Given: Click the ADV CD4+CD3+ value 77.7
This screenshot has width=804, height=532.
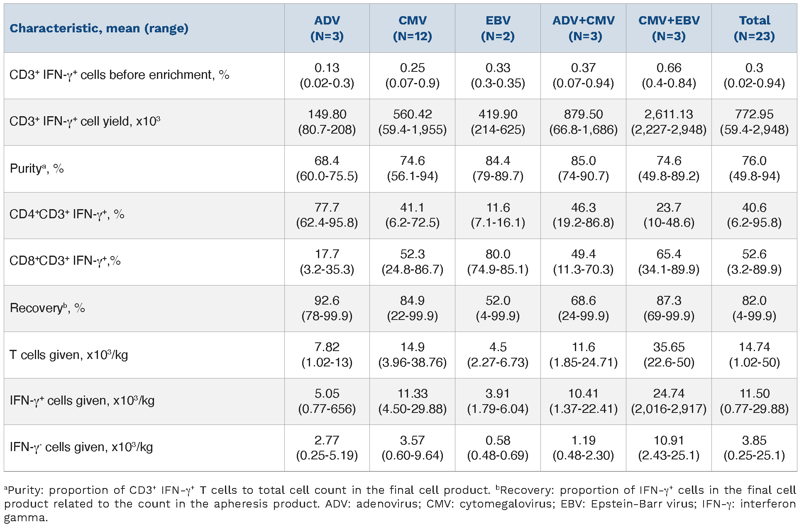Looking at the screenshot, I should pos(327,207).
